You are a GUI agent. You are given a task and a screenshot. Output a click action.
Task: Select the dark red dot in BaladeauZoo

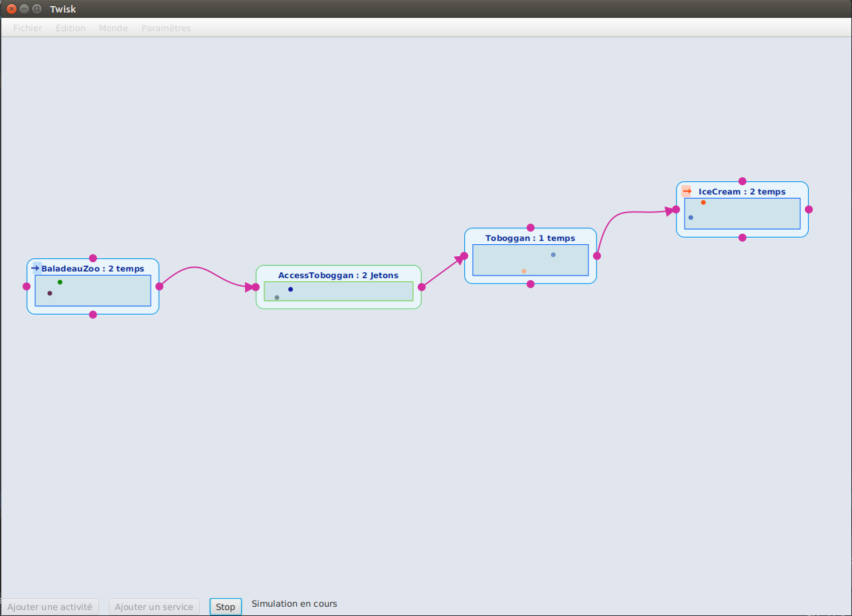coord(49,293)
